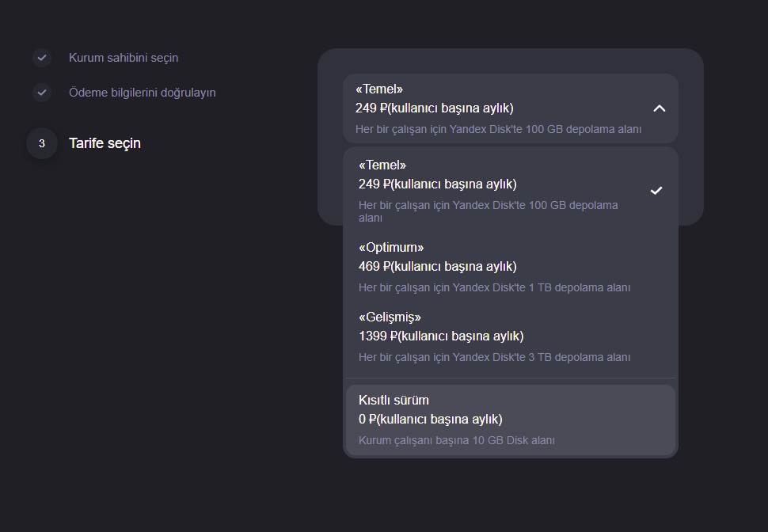Click the «Temel» dropdown header field
Viewport: 768px width, 532px height.
click(x=511, y=108)
